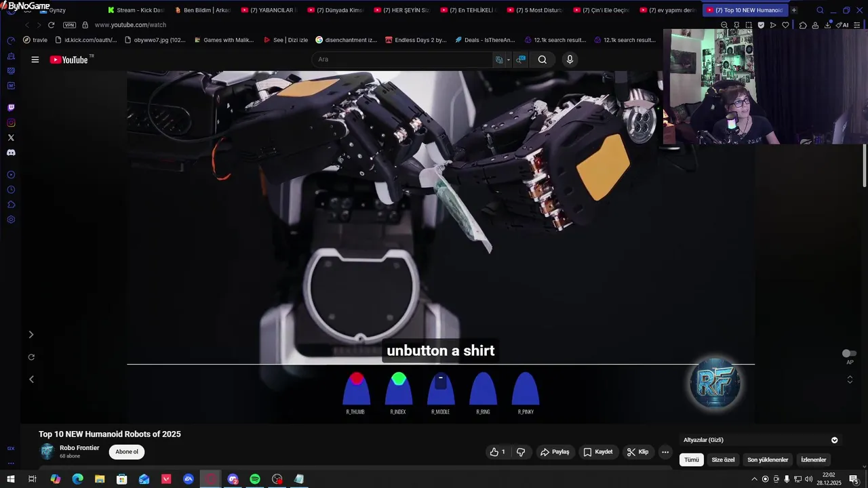Image resolution: width=868 pixels, height=488 pixels.
Task: Switch to the Ben Bildim tab
Action: pos(203,10)
